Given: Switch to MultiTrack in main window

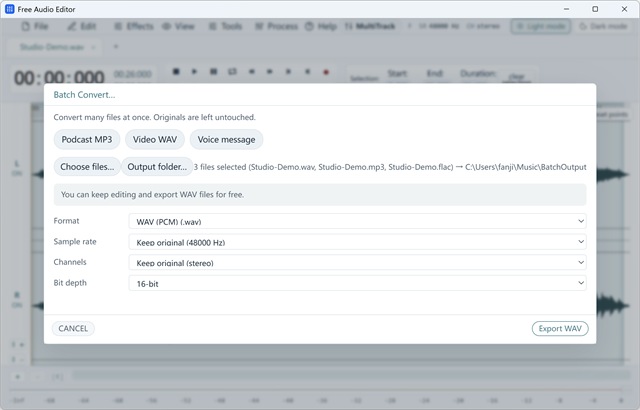Looking at the screenshot, I should [x=370, y=27].
